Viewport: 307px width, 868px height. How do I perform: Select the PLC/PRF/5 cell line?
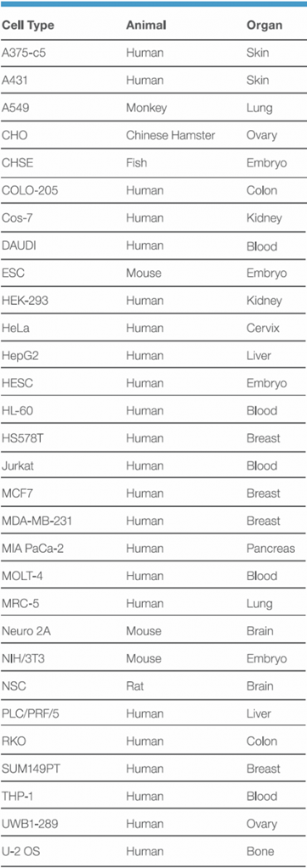click(x=31, y=713)
